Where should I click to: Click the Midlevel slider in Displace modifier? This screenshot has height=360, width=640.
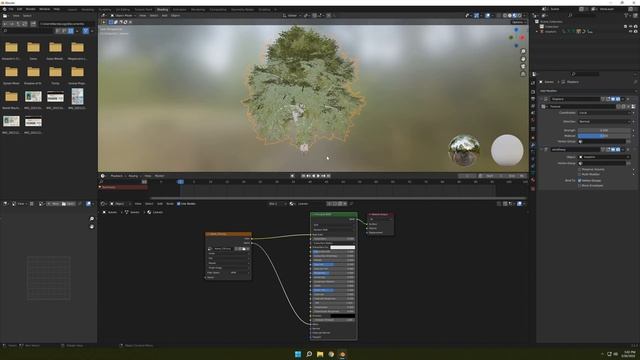604,136
